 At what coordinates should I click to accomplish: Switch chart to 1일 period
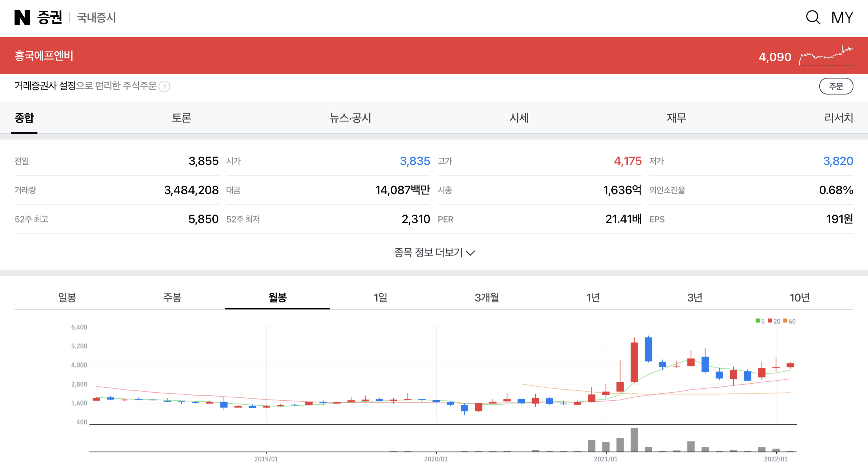click(381, 297)
